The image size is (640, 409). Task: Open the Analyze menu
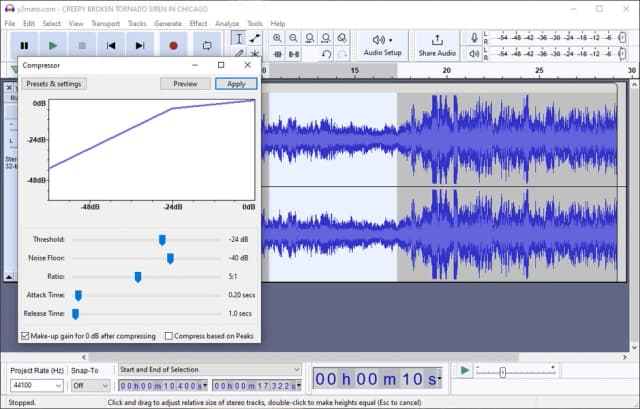tap(227, 24)
